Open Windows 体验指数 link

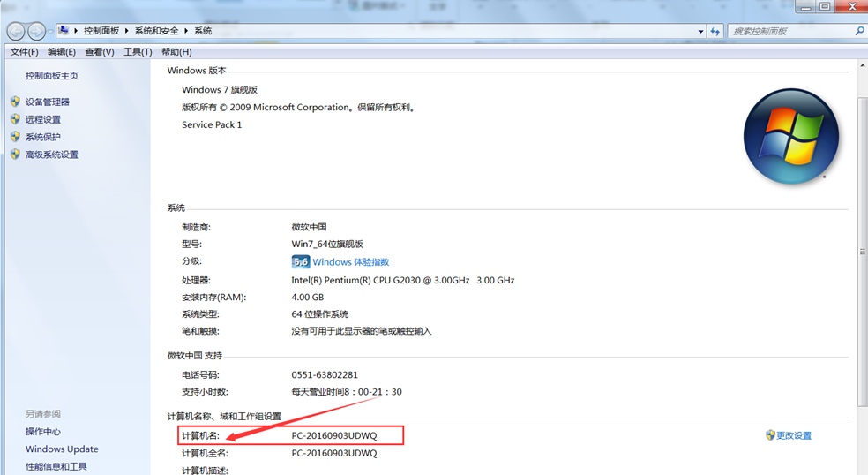click(351, 262)
